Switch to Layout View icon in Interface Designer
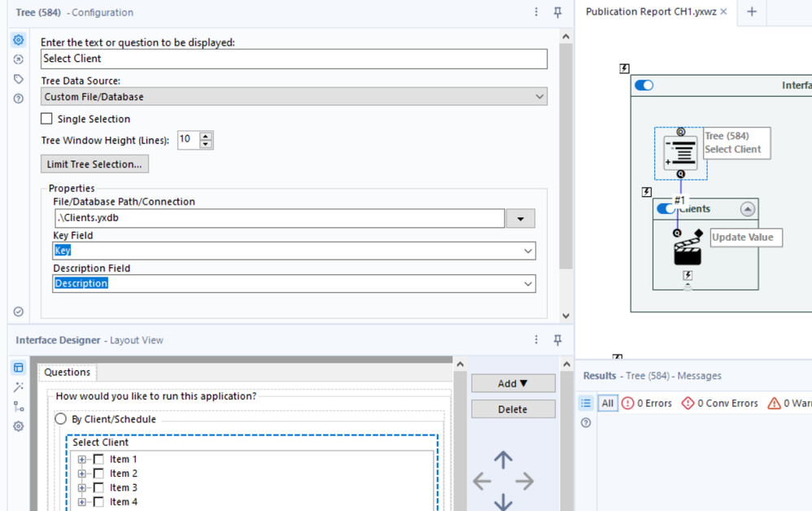The height and width of the screenshot is (511, 812). (18, 368)
